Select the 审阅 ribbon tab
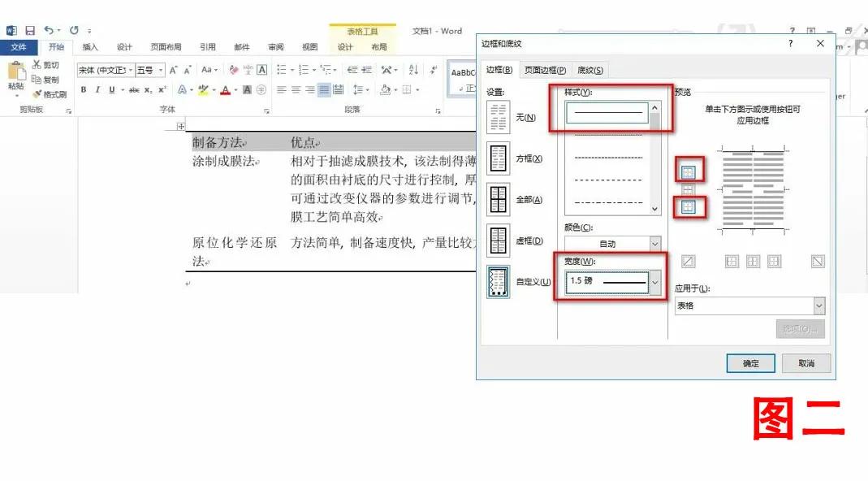This screenshot has height=481, width=868. (276, 47)
